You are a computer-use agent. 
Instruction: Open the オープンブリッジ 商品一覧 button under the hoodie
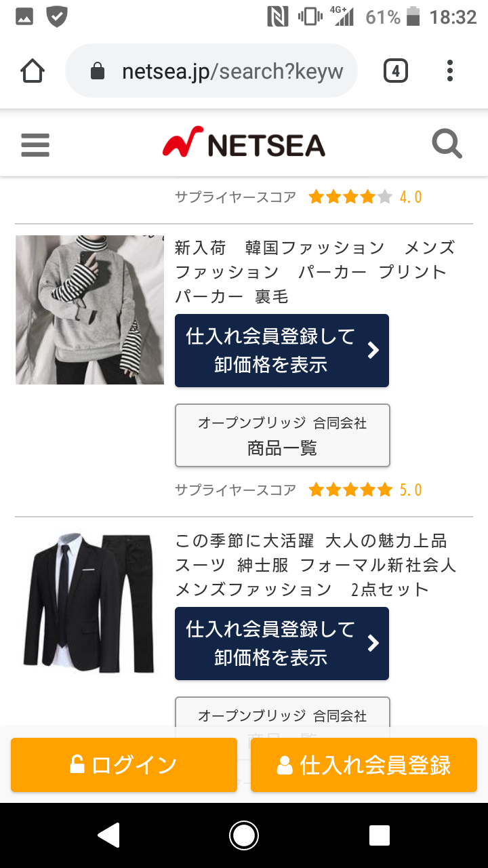click(x=283, y=435)
